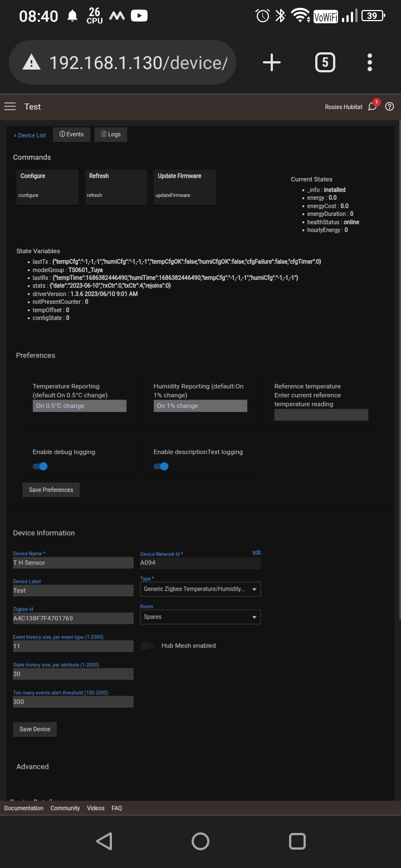Open the browser three-dot overflow menu

370,62
